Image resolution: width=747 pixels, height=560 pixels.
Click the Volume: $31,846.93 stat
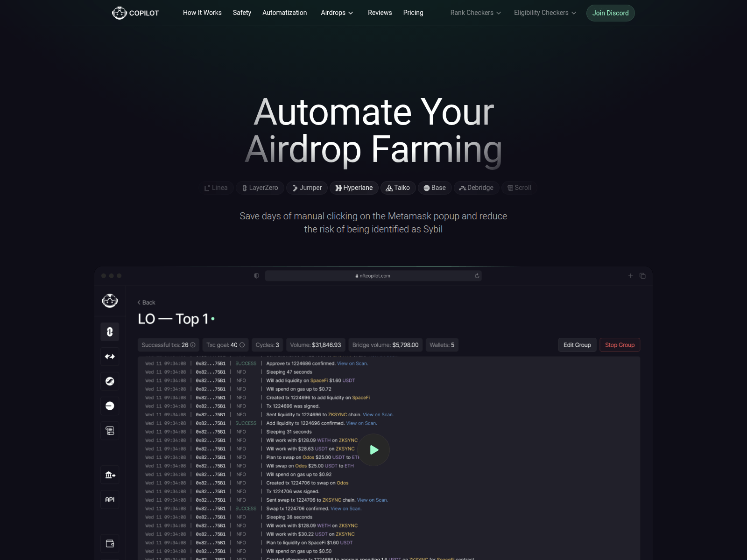(316, 345)
